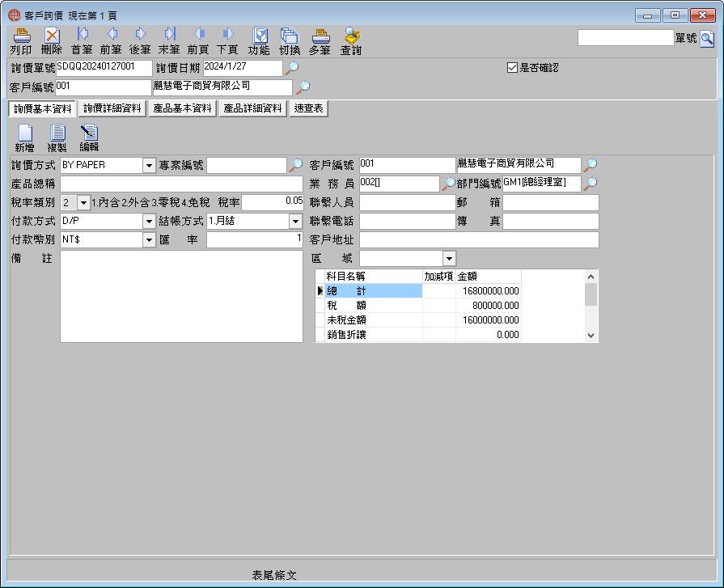Go to next record with 後筆
Image resolution: width=724 pixels, height=588 pixels.
click(x=140, y=41)
